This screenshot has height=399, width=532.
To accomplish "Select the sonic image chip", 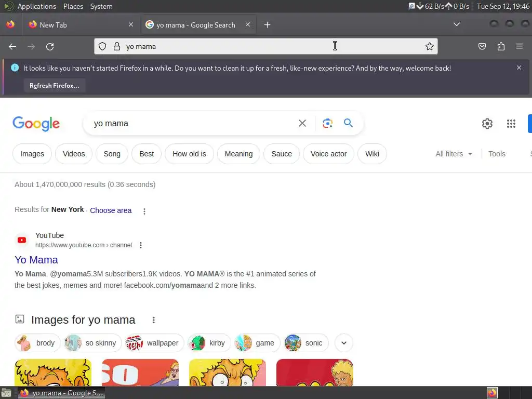I will click(x=306, y=343).
